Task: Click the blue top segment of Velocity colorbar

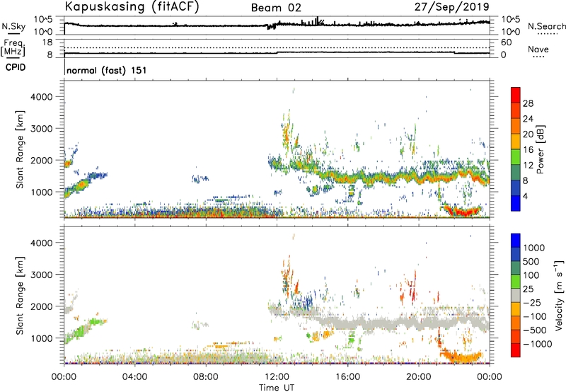Action: tap(516, 241)
